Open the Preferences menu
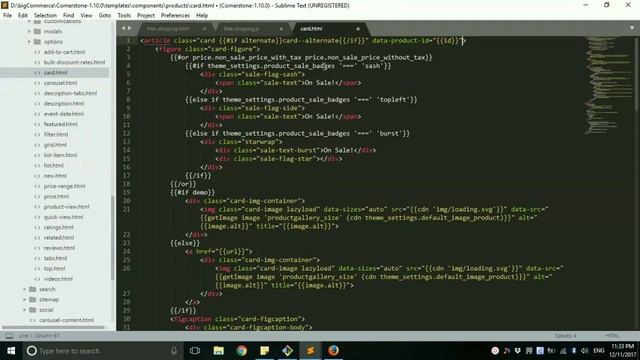640x360 pixels. 175,16
